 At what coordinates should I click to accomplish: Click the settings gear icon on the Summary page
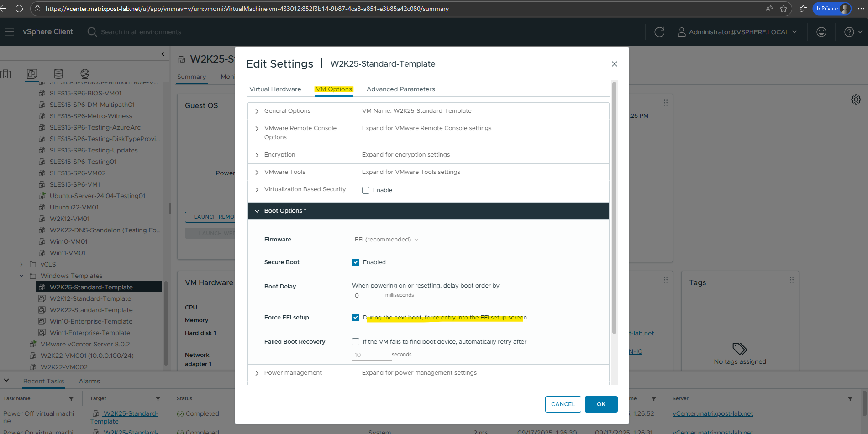(856, 99)
